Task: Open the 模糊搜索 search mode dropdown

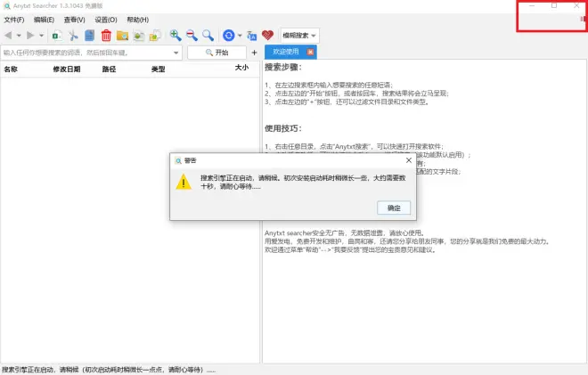Action: [300, 36]
